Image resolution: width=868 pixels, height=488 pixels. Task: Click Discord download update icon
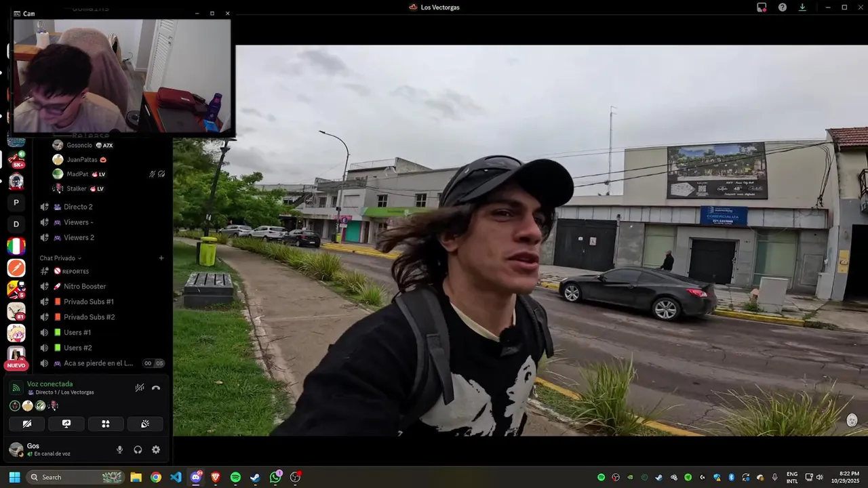point(802,7)
